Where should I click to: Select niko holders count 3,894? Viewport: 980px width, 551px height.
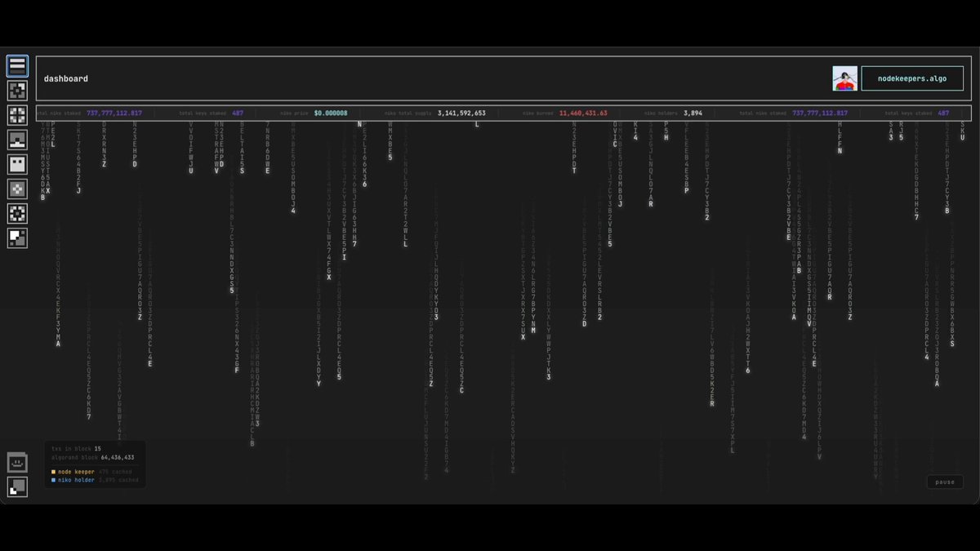click(693, 113)
